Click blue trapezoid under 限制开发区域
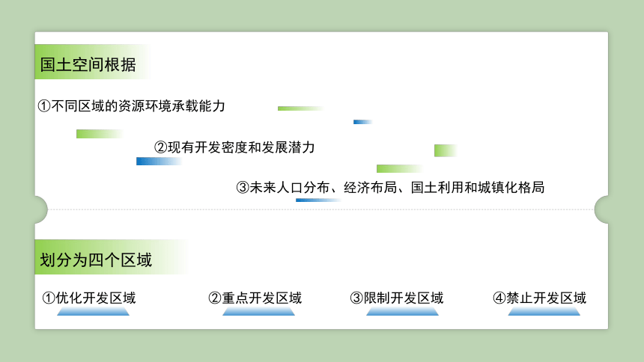The width and height of the screenshot is (644, 362). [x=403, y=312]
